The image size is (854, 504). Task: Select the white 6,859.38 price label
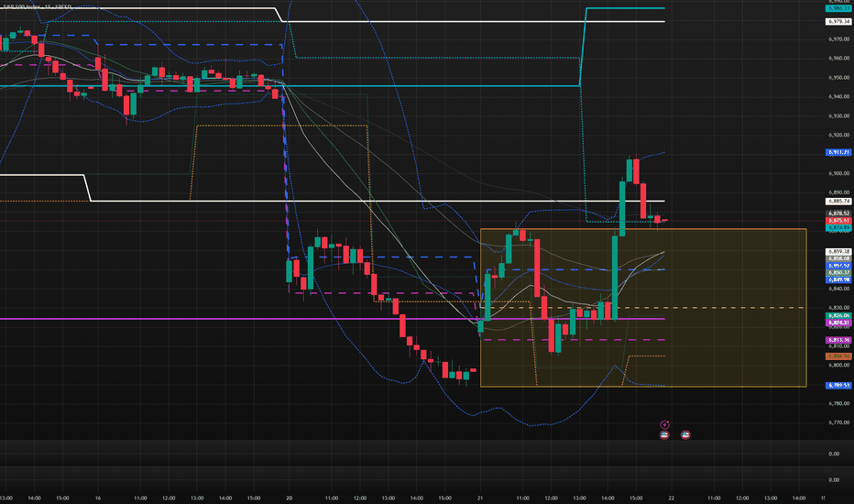[x=838, y=252]
